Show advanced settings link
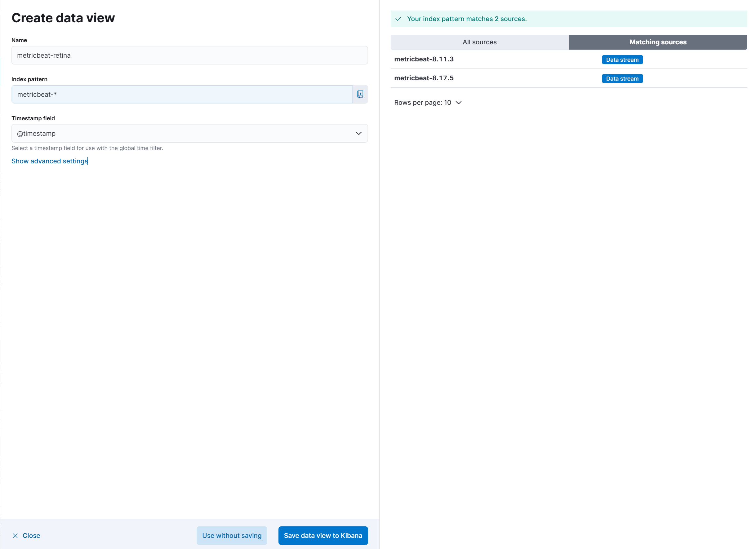Screen dimensions: 756x549 pyautogui.click(x=49, y=161)
